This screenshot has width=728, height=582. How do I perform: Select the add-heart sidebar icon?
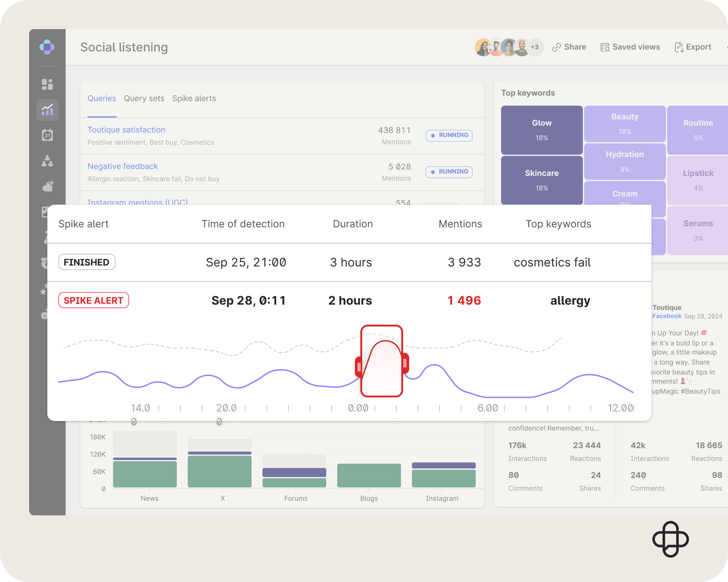pos(47,186)
